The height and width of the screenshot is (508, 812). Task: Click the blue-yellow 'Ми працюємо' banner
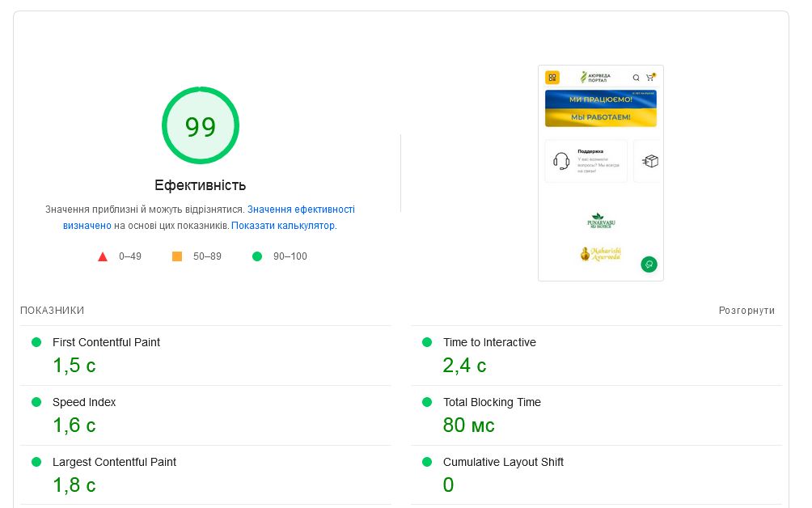(x=601, y=108)
